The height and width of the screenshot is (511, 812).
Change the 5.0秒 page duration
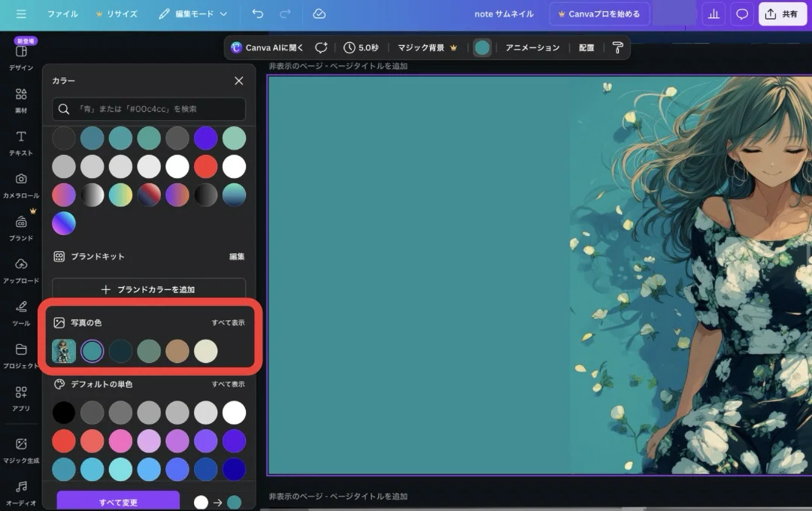(361, 47)
